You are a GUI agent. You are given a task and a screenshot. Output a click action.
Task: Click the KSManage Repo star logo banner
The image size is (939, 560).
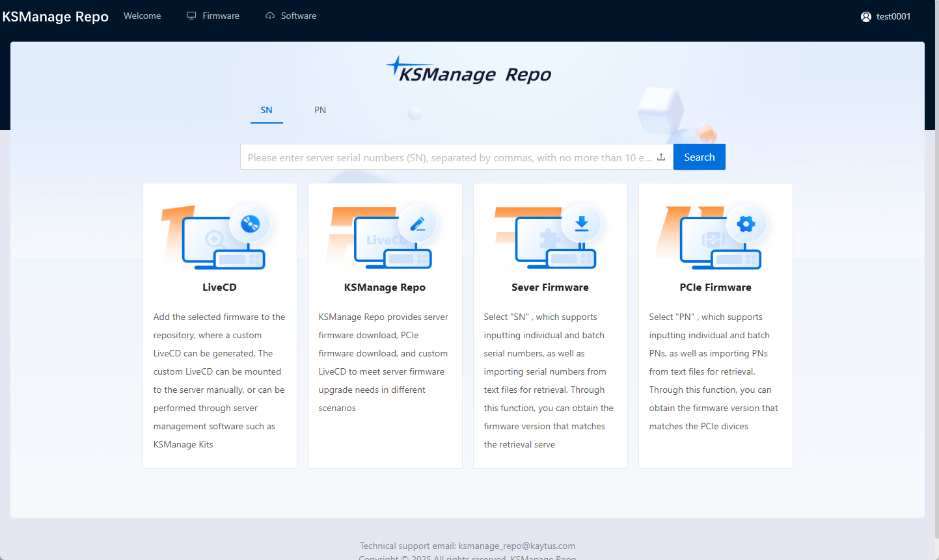pyautogui.click(x=468, y=70)
